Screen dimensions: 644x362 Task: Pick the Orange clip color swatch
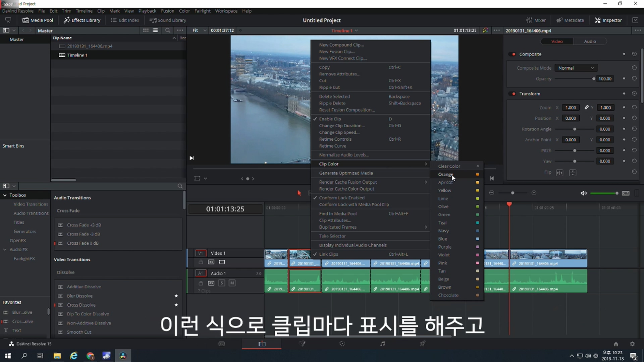click(x=477, y=174)
